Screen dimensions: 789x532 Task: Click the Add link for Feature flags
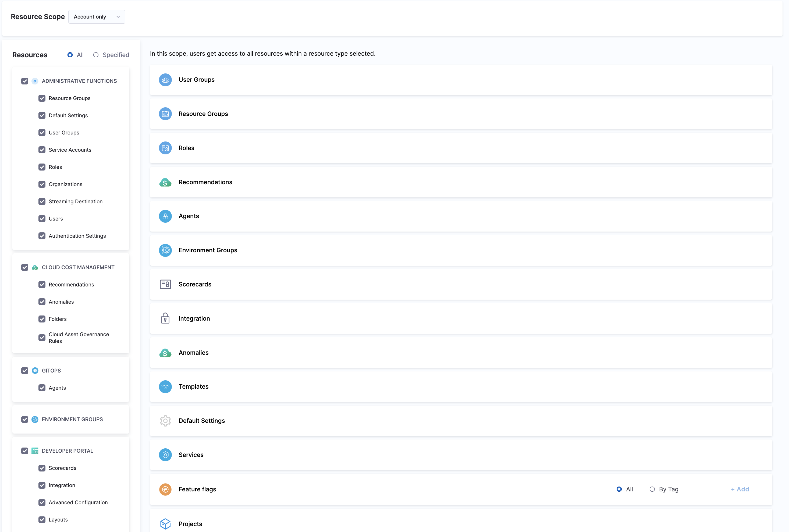click(740, 489)
